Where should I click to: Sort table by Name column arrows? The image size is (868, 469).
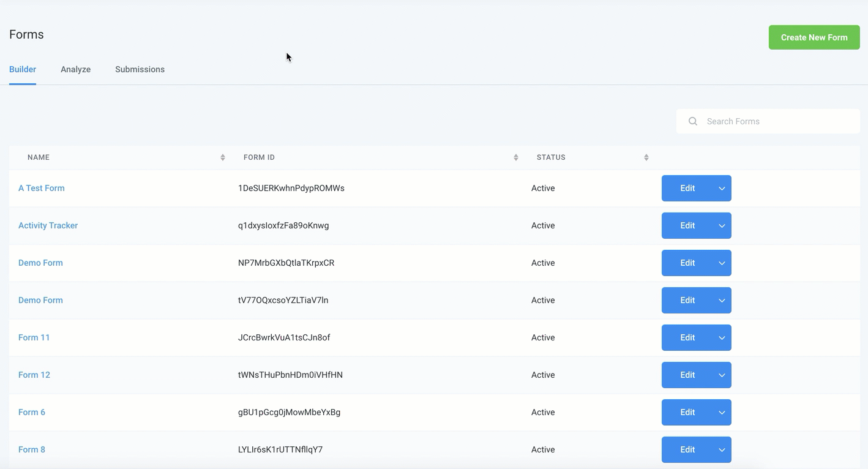[x=223, y=157]
